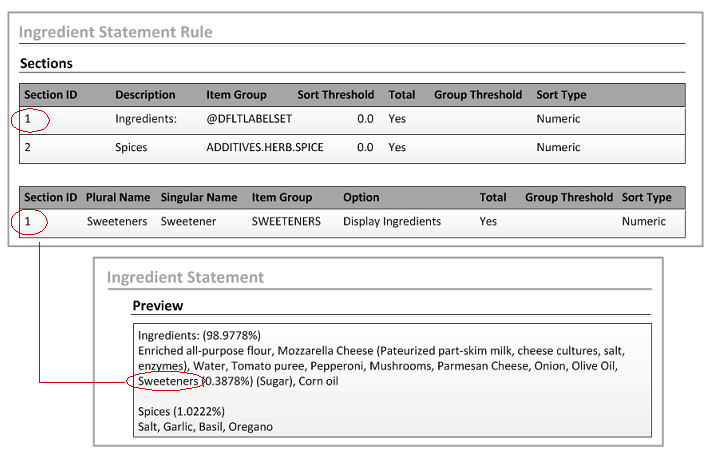Select the SWEETENERS item group cell
Image resolution: width=719 pixels, height=457 pixels.
[286, 222]
